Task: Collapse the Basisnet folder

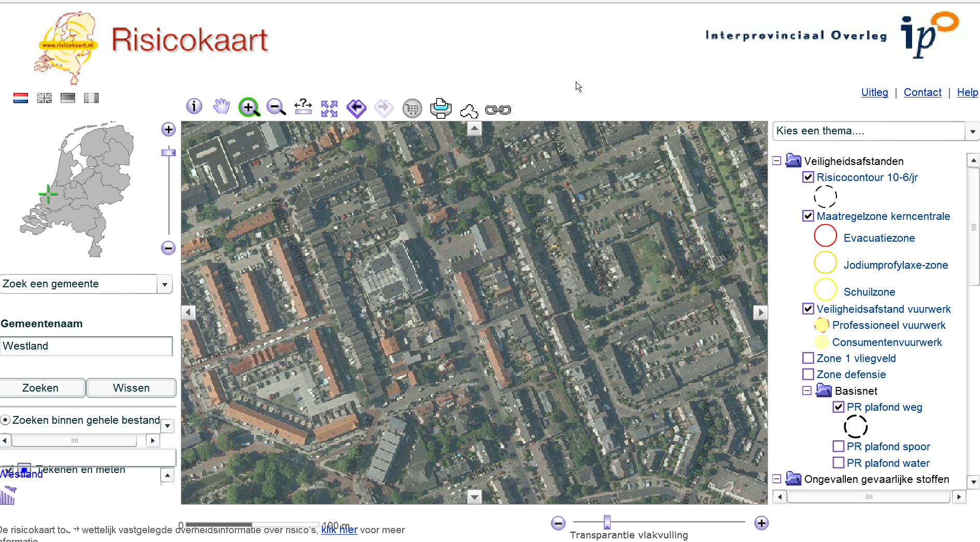Action: pyautogui.click(x=807, y=391)
